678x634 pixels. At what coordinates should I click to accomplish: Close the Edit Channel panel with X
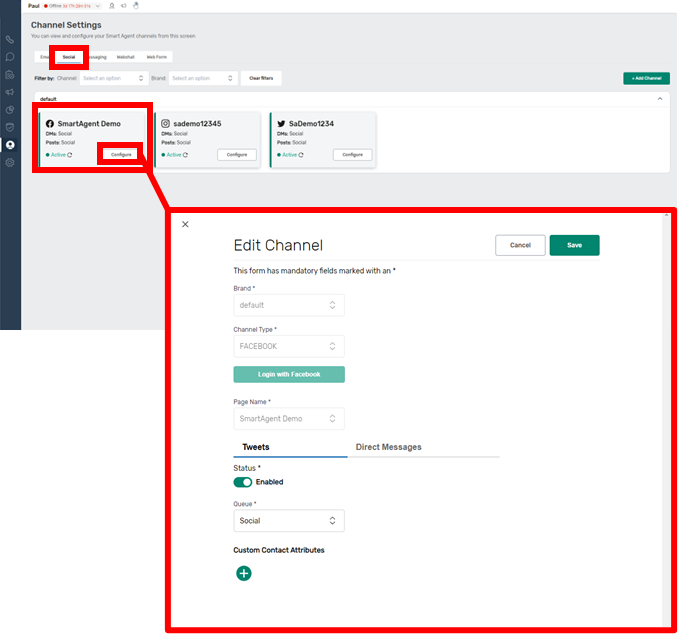click(185, 224)
